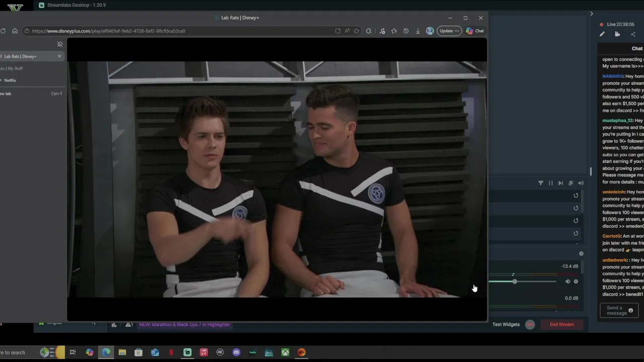Click the skip-next icon in Streamlabs panel
This screenshot has height=362, width=644.
(560, 183)
